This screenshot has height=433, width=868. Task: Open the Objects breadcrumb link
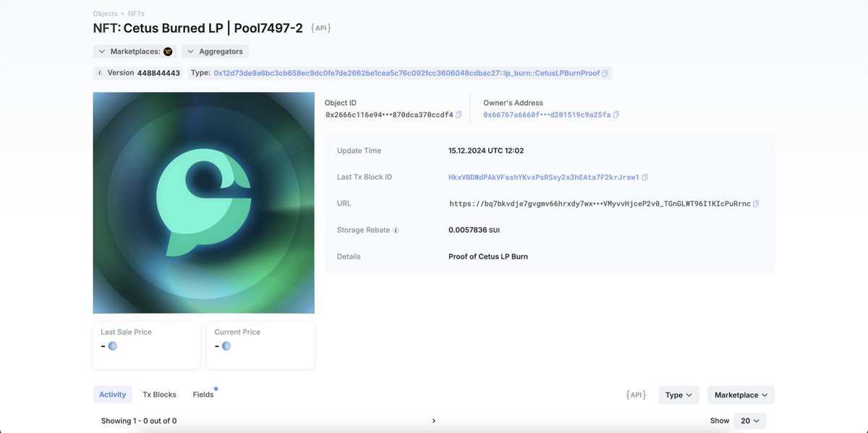coord(105,14)
